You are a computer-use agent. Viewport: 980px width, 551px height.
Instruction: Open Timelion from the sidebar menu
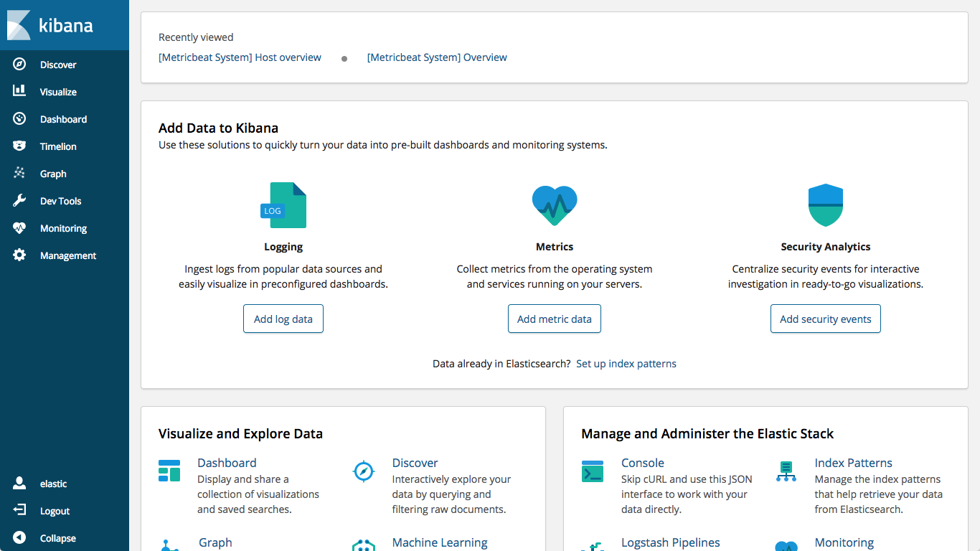(x=58, y=146)
